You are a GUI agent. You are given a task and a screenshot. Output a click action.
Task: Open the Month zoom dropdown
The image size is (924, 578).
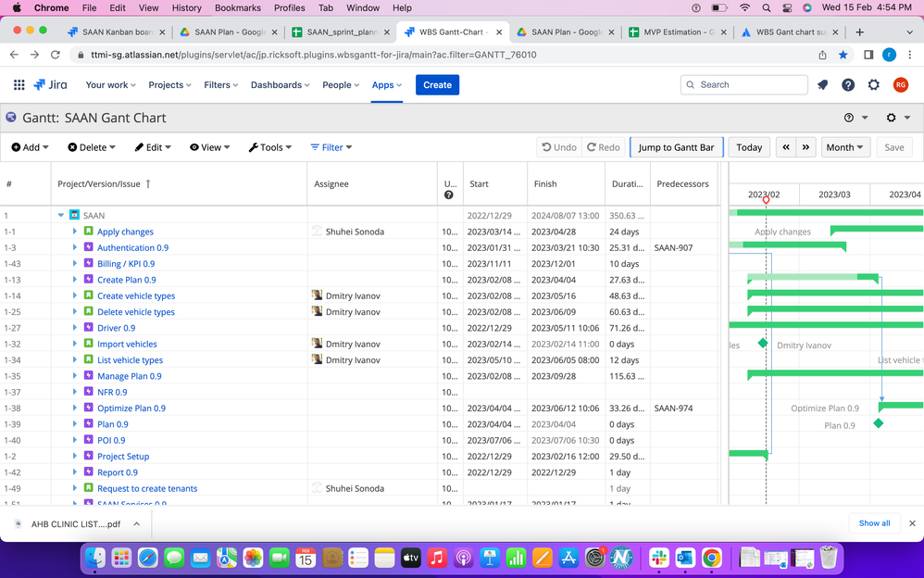tap(844, 146)
